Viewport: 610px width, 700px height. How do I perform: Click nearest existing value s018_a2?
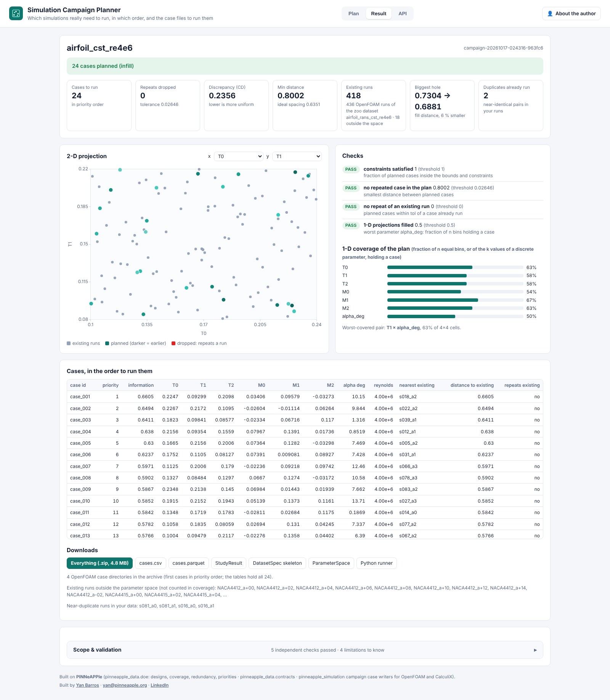pos(408,397)
